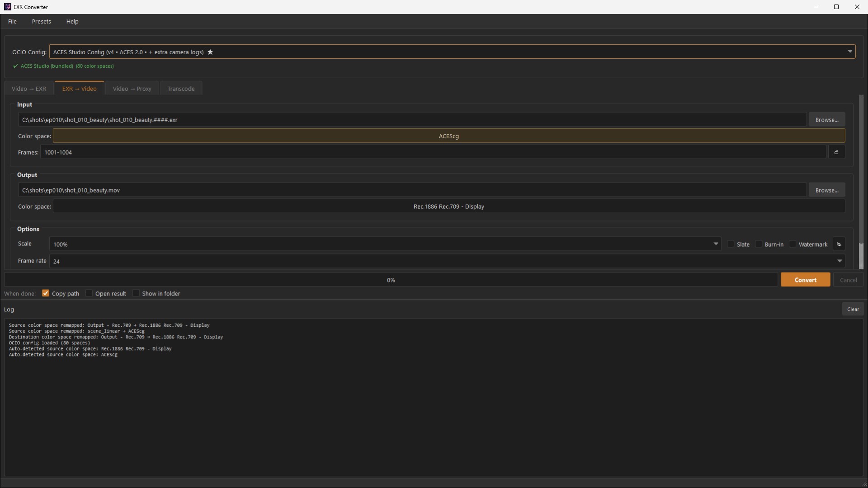This screenshot has height=488, width=868.
Task: Click into the output .mov path field
Action: coord(412,190)
